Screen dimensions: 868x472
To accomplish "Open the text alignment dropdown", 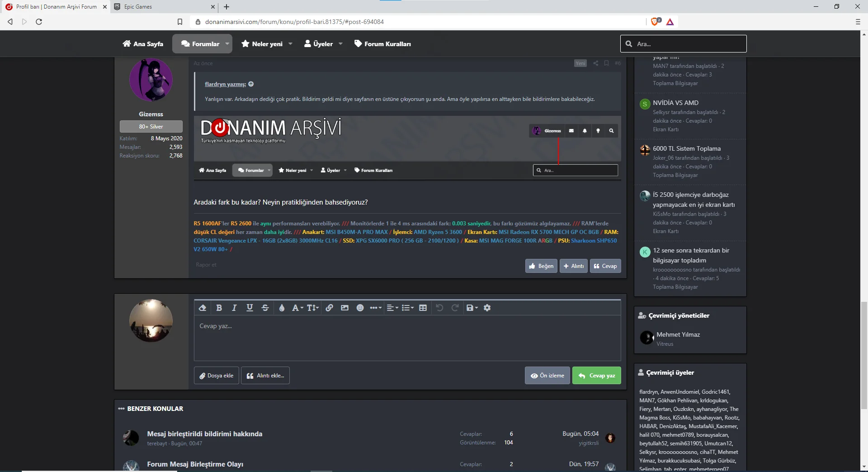I will click(x=392, y=308).
